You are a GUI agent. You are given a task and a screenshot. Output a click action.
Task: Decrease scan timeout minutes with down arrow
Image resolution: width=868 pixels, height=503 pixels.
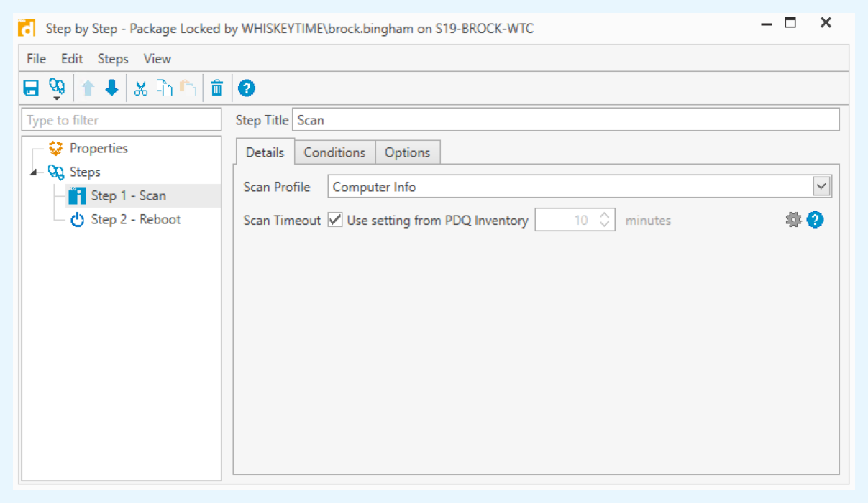pyautogui.click(x=605, y=226)
